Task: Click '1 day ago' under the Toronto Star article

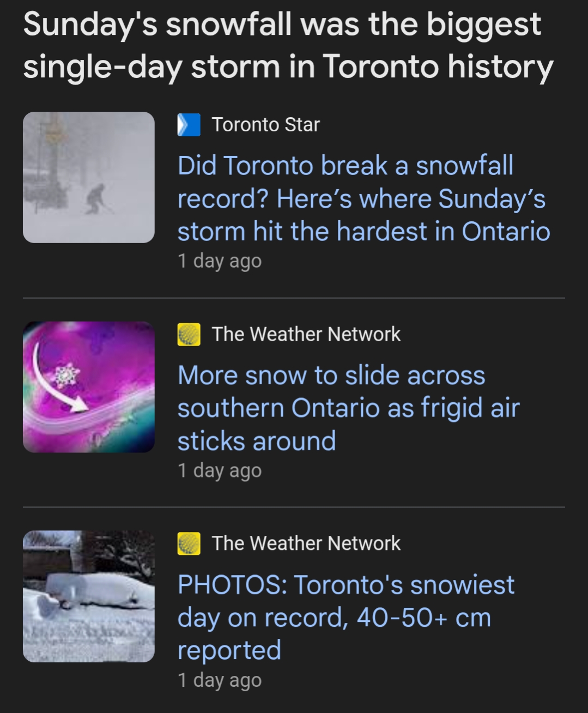Action: click(220, 261)
